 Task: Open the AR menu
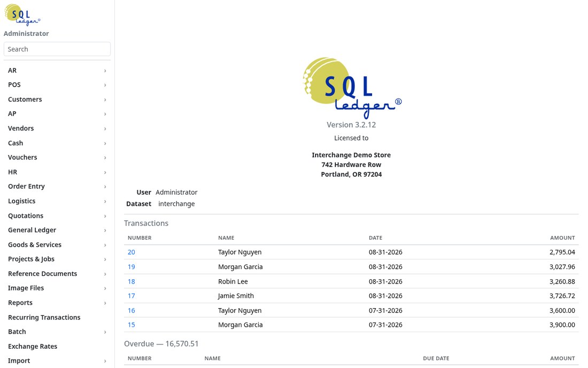(57, 71)
